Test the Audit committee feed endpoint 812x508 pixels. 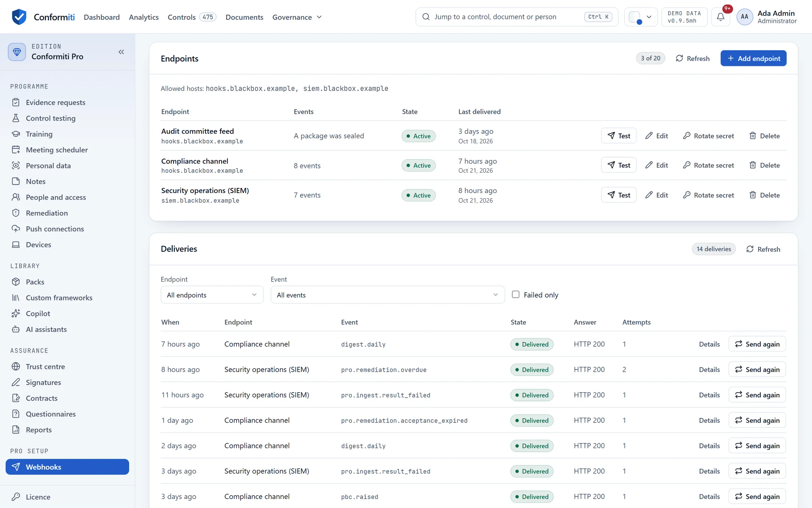[619, 136]
